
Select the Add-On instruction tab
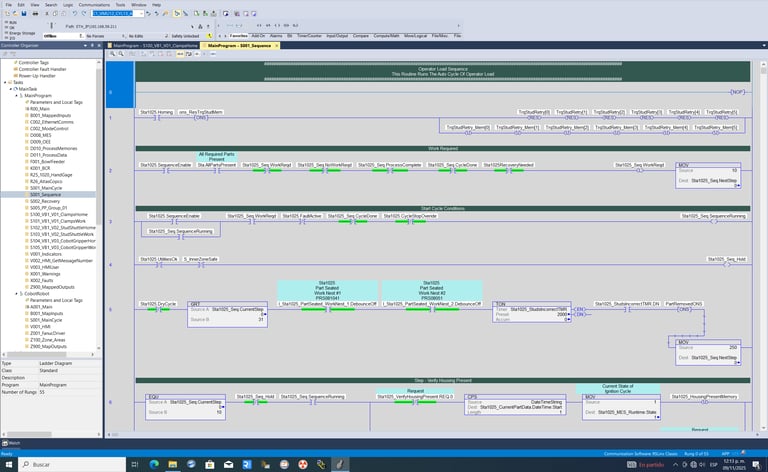(258, 36)
